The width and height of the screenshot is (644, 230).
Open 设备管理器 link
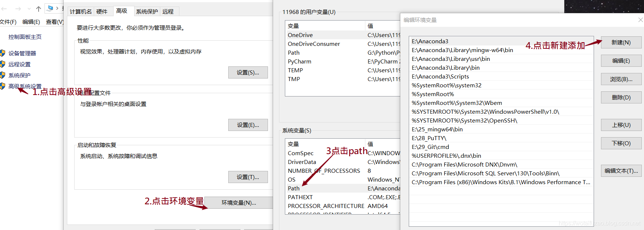[x=22, y=53]
